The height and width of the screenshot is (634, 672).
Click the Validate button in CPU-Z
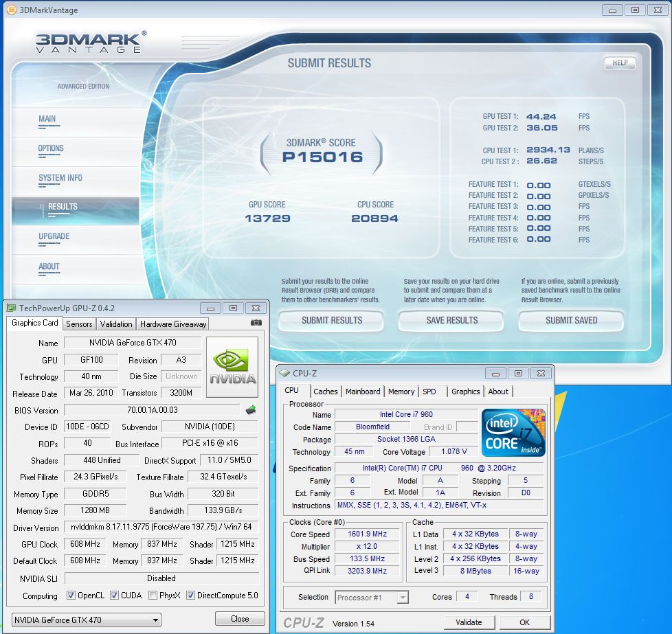[x=469, y=622]
